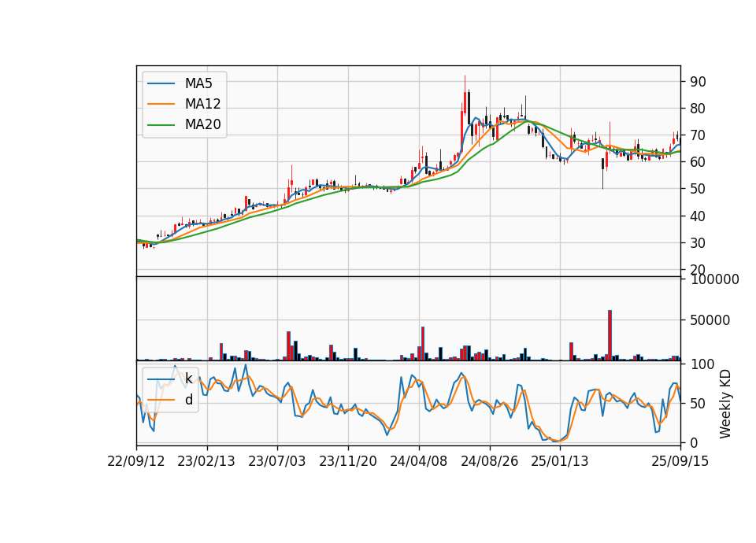Click the 90 price axis tick label
Viewport: 756px width, 543px height.
tap(699, 81)
